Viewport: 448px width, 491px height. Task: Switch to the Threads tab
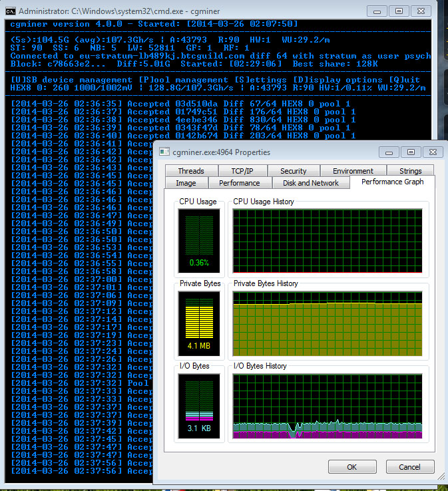coord(191,171)
